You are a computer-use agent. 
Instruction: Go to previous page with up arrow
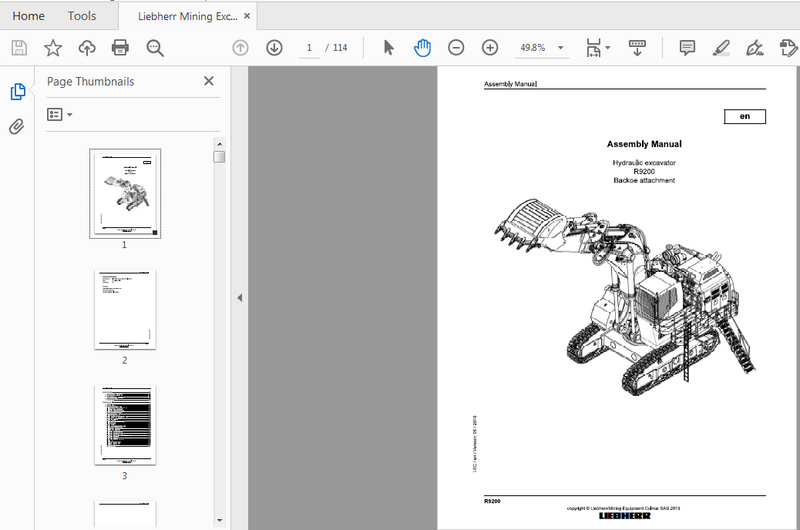240,47
